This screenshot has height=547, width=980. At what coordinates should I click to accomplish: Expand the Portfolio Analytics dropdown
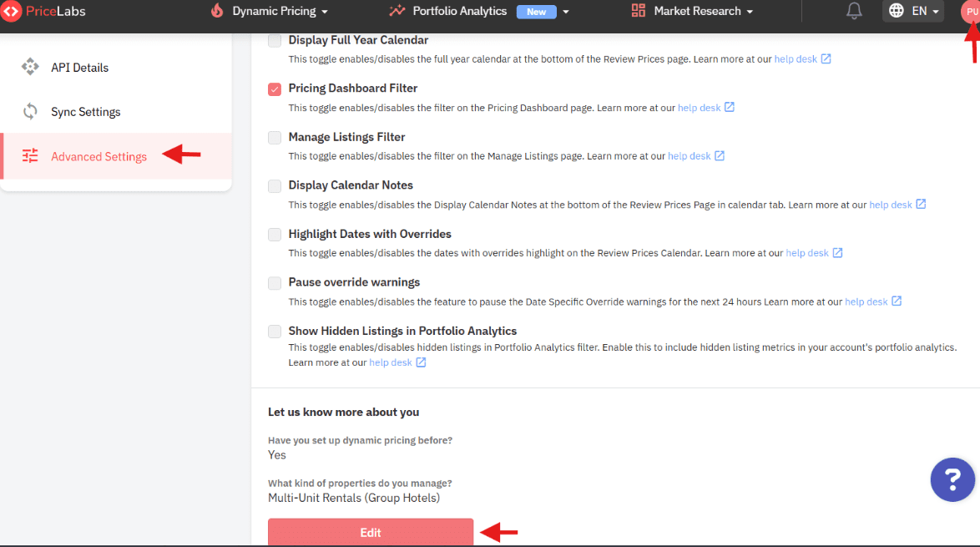(480, 11)
